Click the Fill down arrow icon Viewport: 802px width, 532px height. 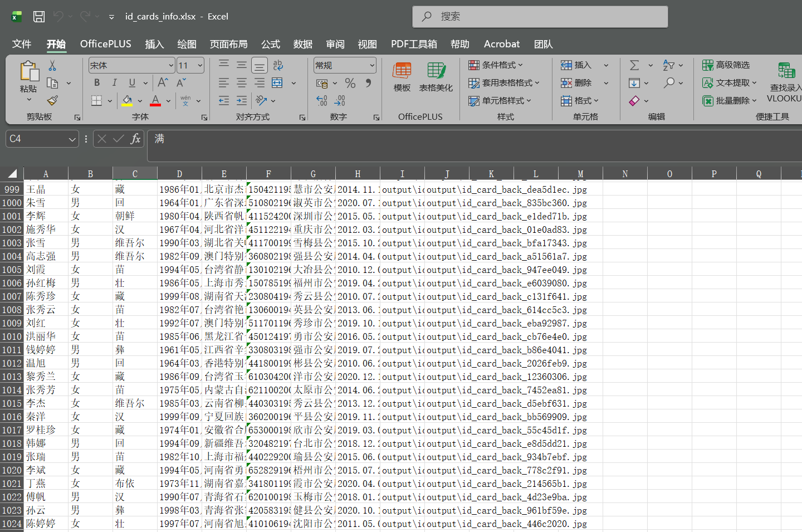point(634,83)
